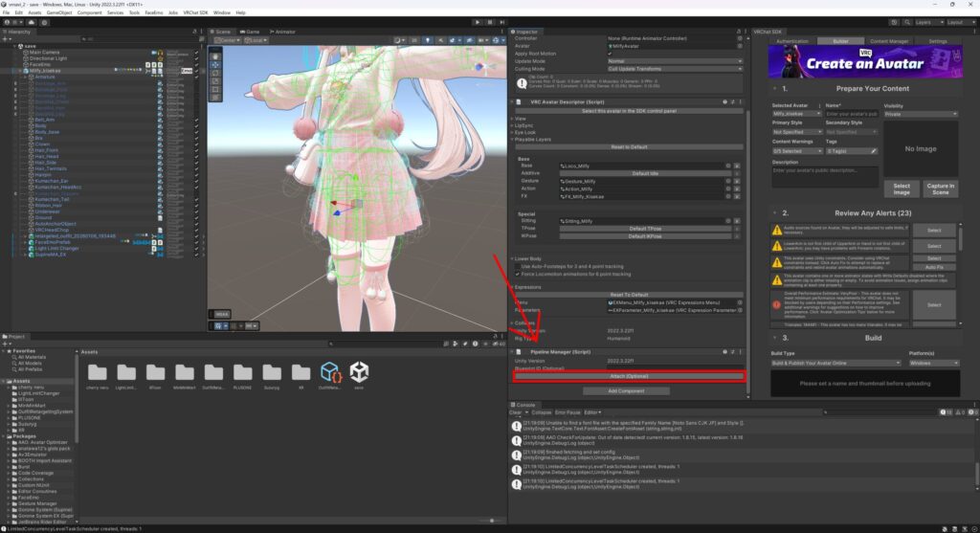The image size is (980, 533).
Task: Click the avatar Name input field
Action: [x=851, y=114]
